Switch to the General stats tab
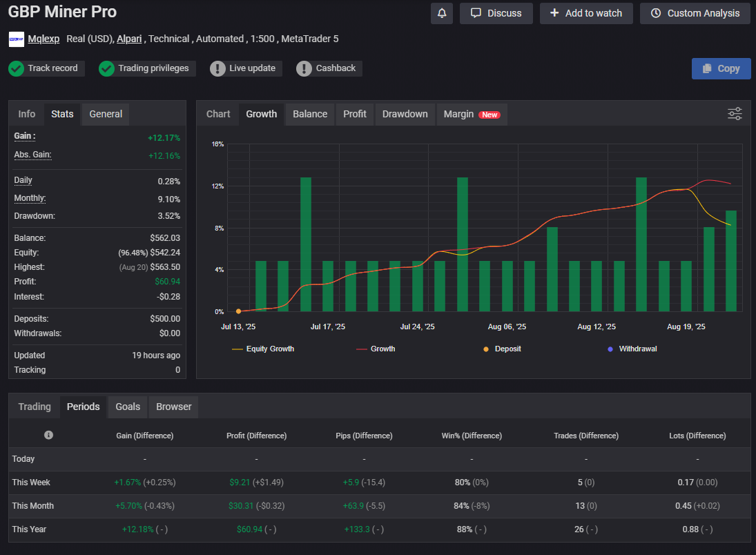The image size is (756, 555). 106,114
